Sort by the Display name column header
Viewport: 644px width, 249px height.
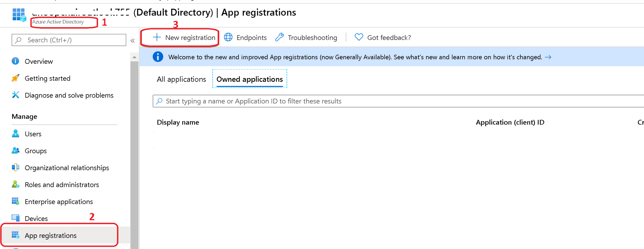(178, 122)
